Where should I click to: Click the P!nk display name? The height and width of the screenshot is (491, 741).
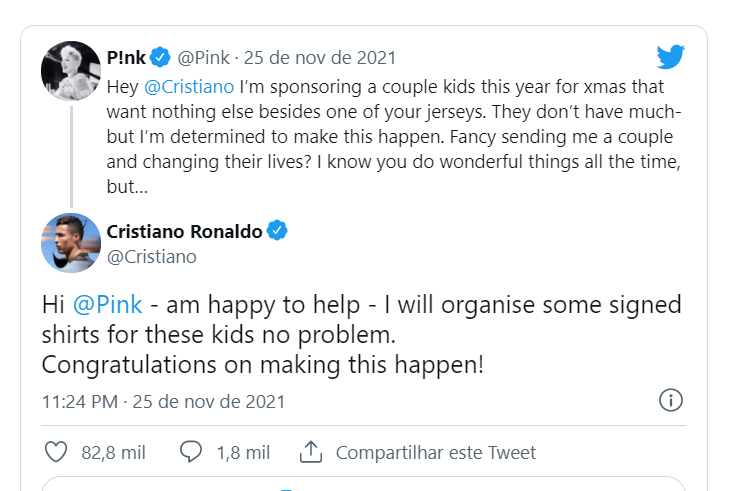(126, 57)
